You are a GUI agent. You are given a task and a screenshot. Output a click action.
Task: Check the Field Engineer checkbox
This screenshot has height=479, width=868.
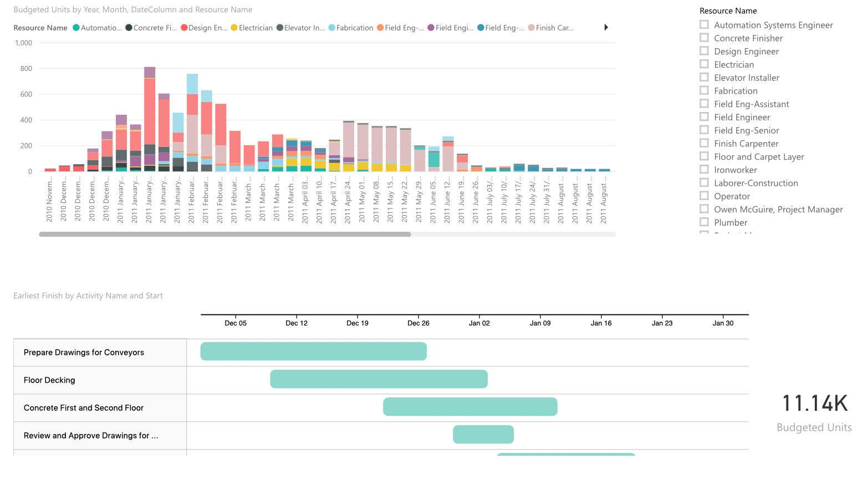pos(704,116)
